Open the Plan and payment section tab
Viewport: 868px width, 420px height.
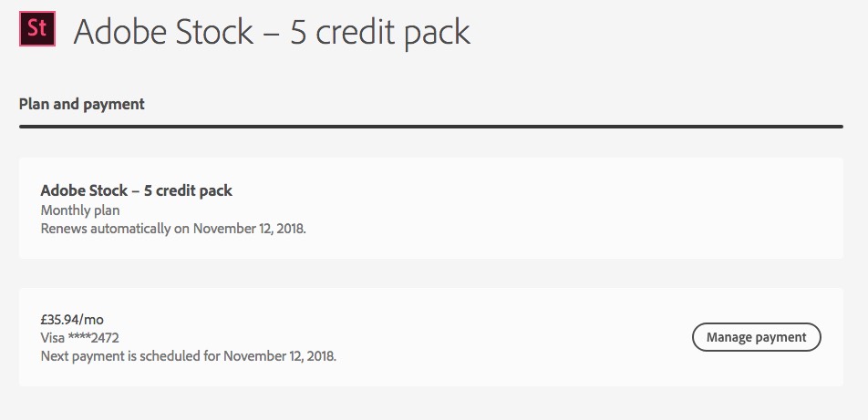(81, 104)
